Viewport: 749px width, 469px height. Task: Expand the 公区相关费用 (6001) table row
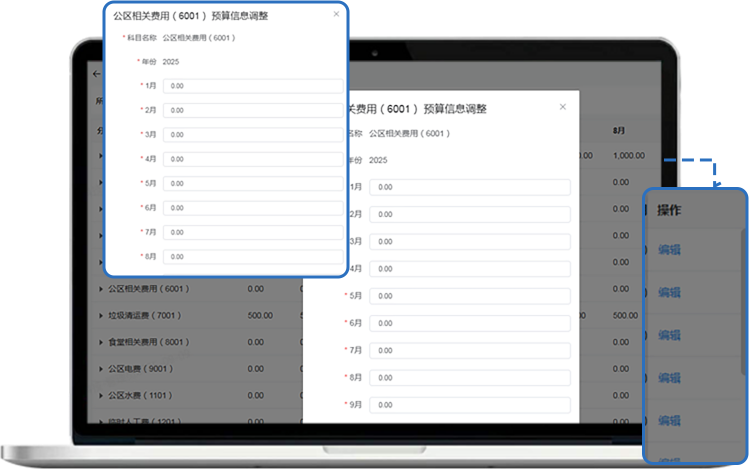(101, 289)
